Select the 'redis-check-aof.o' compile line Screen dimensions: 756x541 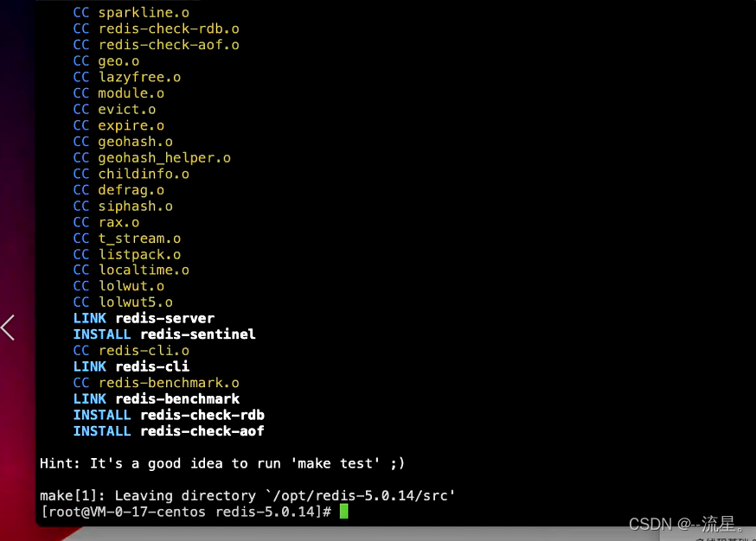click(157, 45)
